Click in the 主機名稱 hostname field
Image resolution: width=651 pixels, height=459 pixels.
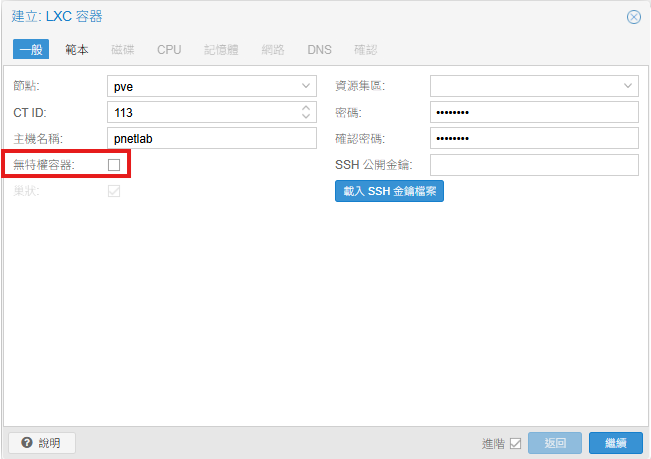[210, 139]
